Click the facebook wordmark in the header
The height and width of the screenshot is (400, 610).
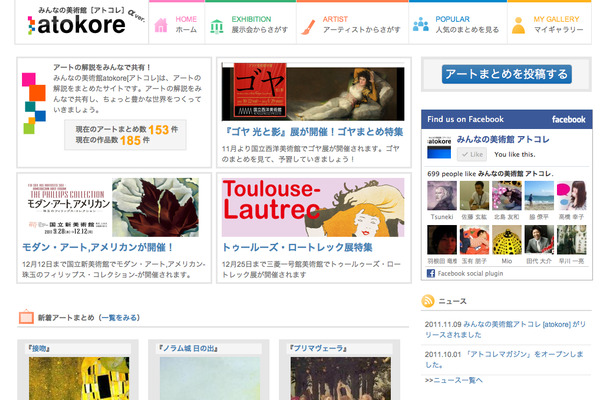click(x=568, y=119)
